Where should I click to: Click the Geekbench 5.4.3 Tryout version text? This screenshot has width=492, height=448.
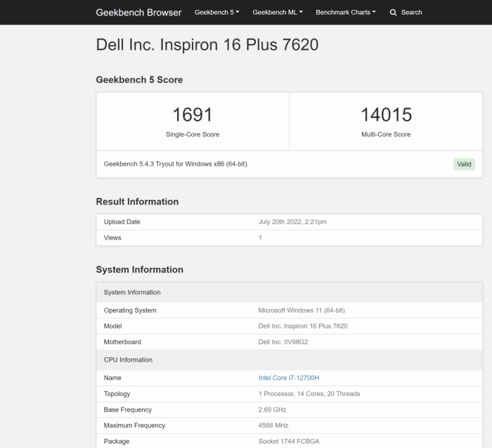pyautogui.click(x=175, y=164)
